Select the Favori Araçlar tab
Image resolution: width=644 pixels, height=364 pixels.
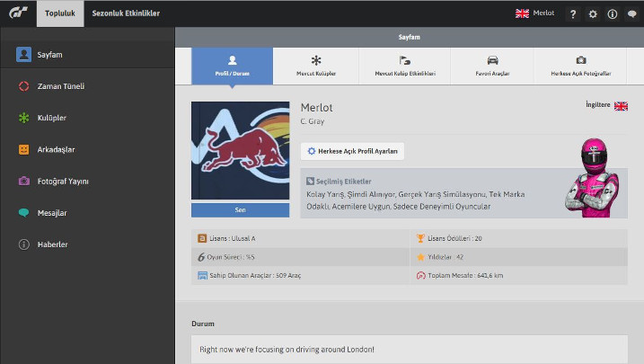coord(492,66)
